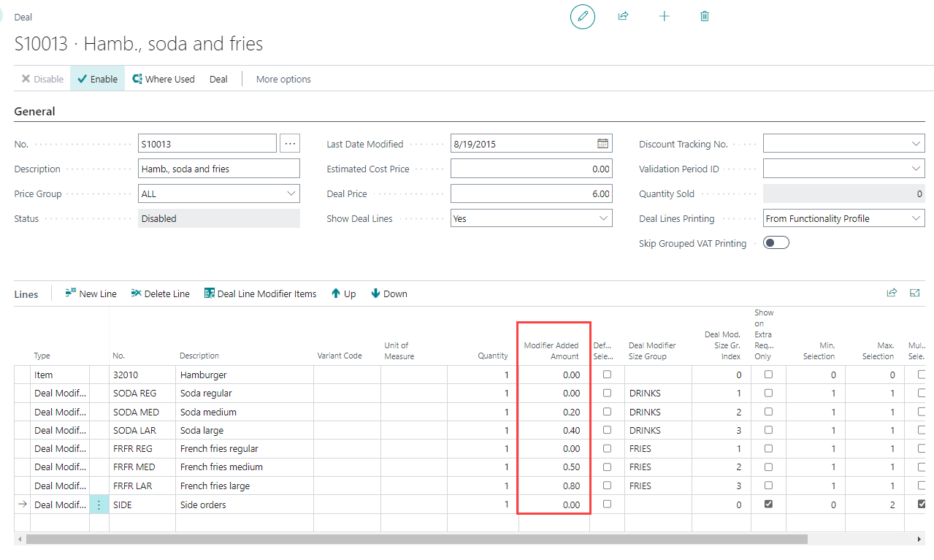Click the expand icon in Lines section

914,293
